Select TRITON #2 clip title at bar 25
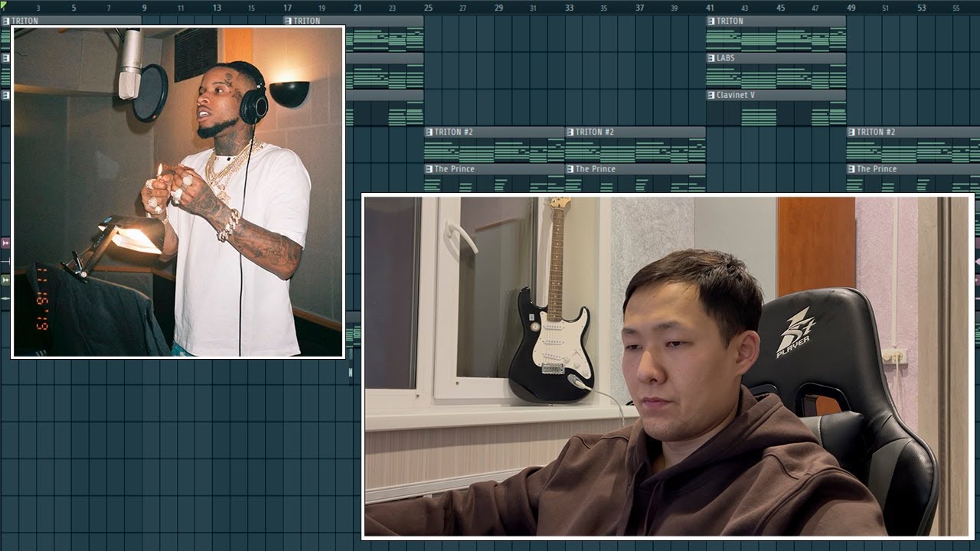The width and height of the screenshot is (980, 551). click(454, 132)
